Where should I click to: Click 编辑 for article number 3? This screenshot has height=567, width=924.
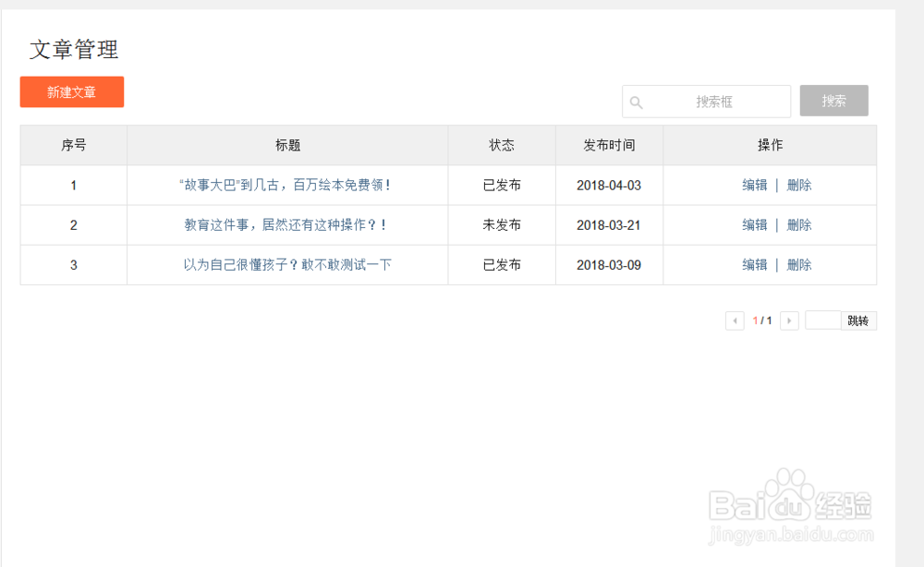(x=754, y=264)
